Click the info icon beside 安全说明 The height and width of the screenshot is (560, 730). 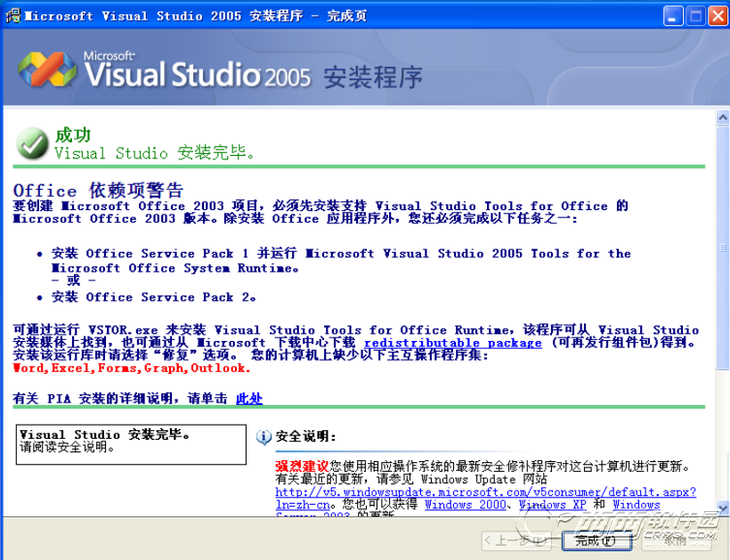[264, 437]
